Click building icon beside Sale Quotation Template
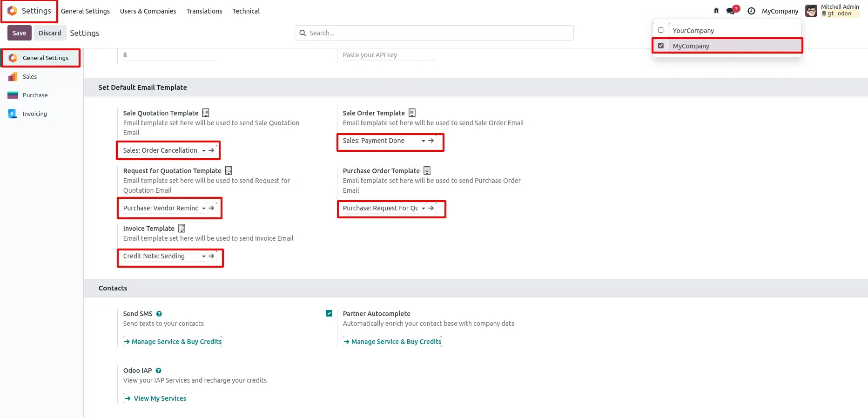868x418 pixels. [206, 113]
